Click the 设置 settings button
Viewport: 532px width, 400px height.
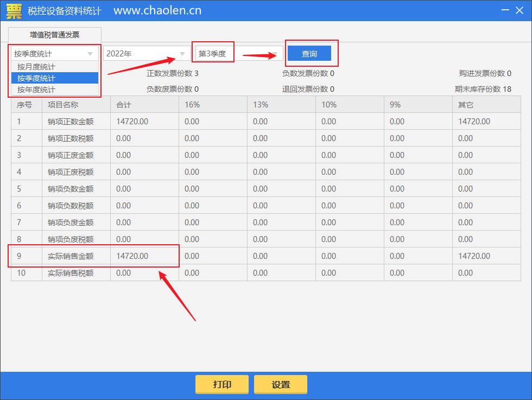tap(281, 384)
